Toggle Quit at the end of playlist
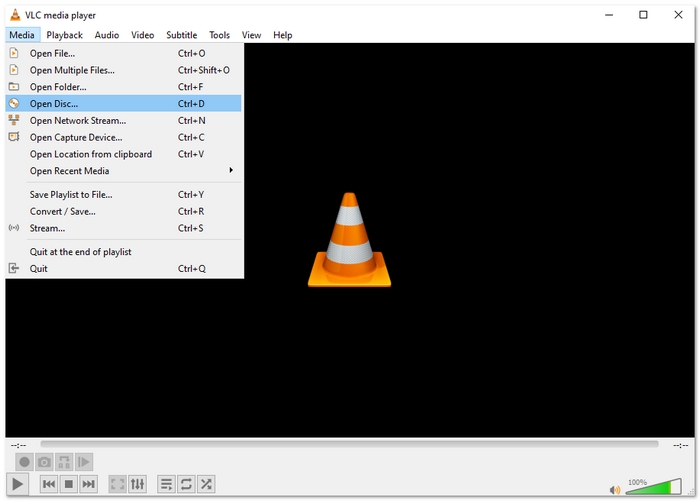 (124, 252)
